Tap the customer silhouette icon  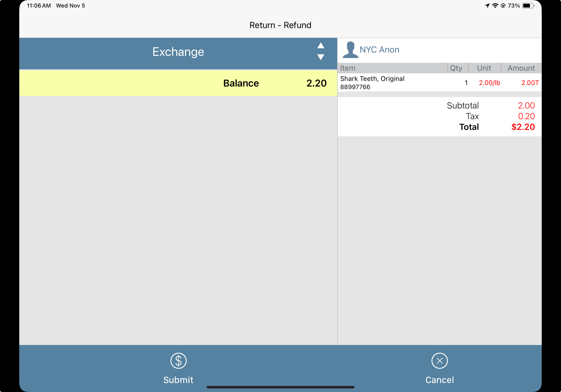350,50
